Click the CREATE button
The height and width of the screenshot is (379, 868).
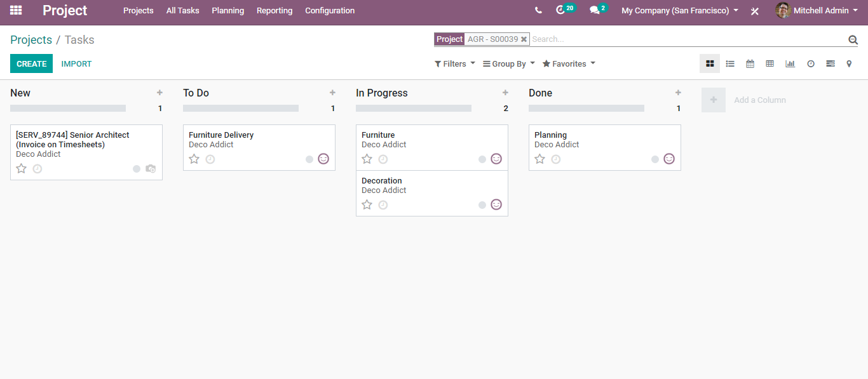[31, 63]
